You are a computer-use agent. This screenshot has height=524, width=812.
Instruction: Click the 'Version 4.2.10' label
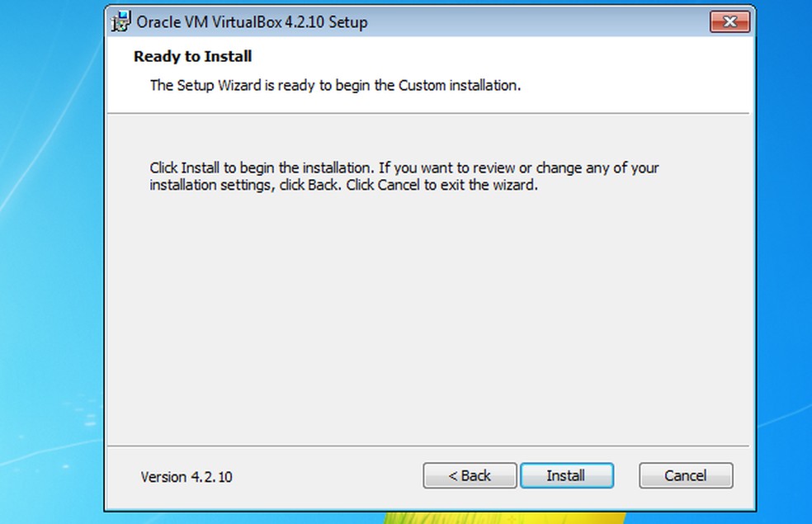(186, 477)
